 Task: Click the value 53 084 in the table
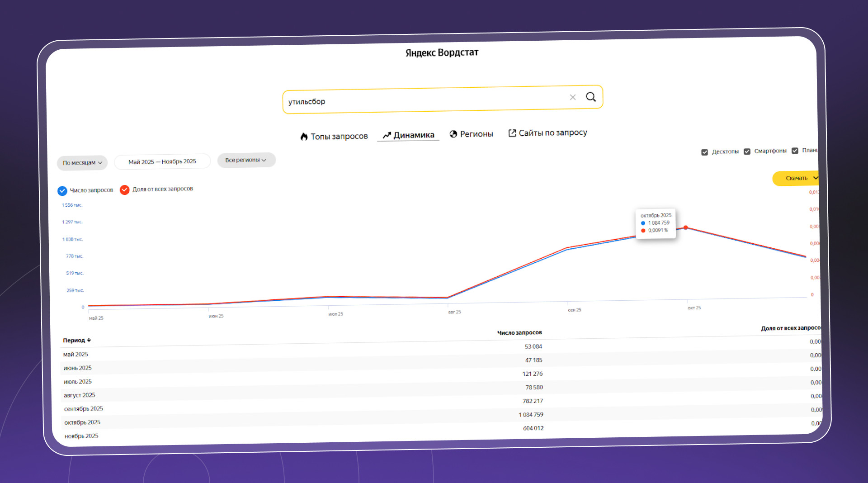point(533,346)
